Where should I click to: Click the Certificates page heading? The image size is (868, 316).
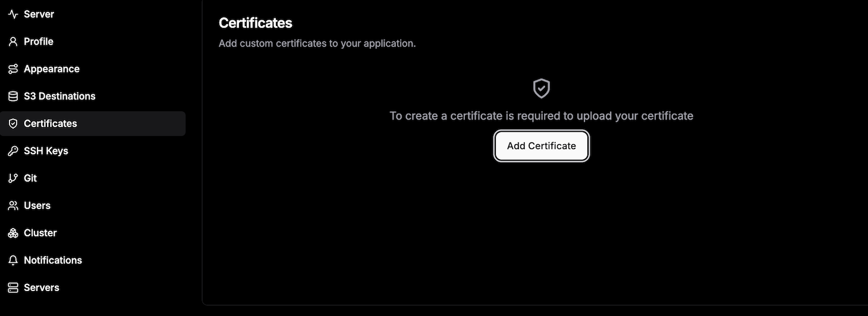point(256,23)
